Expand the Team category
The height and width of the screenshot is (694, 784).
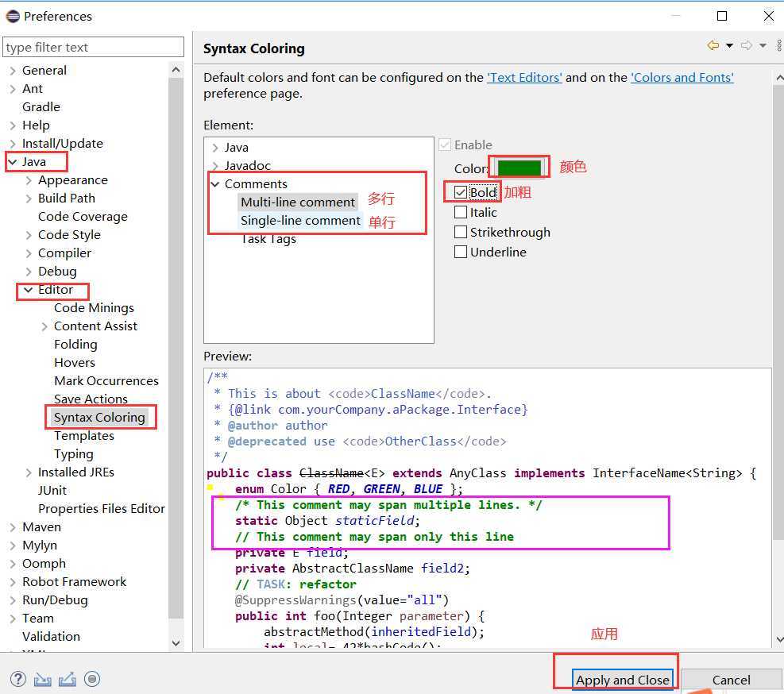point(13,619)
